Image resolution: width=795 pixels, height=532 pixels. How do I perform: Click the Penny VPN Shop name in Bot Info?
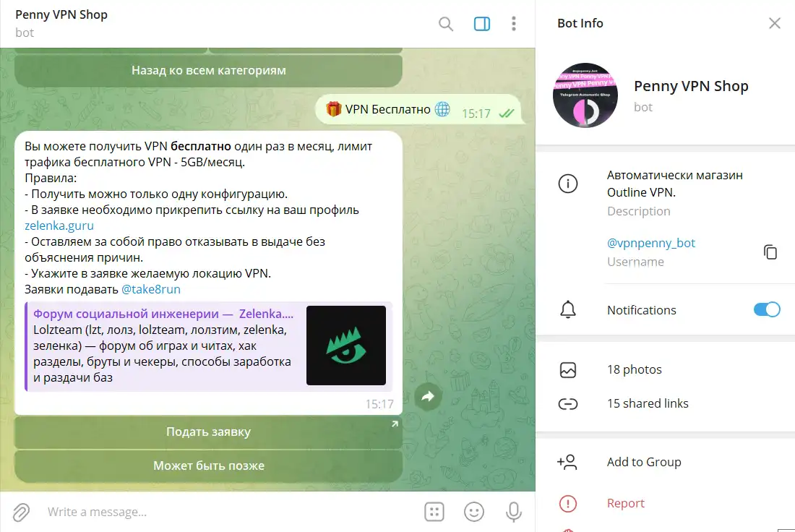click(x=691, y=86)
